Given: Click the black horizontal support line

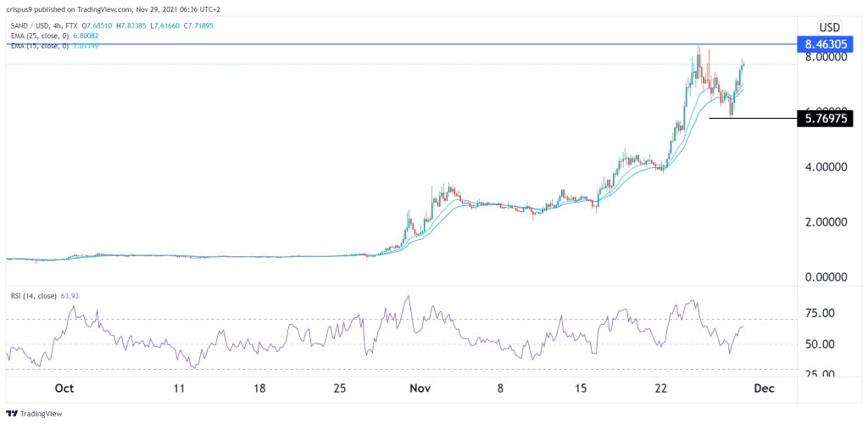Looking at the screenshot, I should (x=753, y=118).
